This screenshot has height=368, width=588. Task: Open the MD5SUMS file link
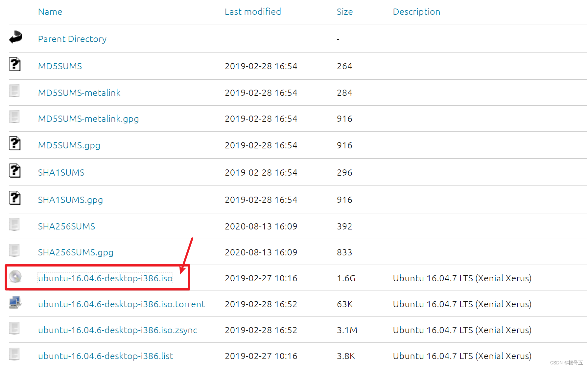pos(60,66)
